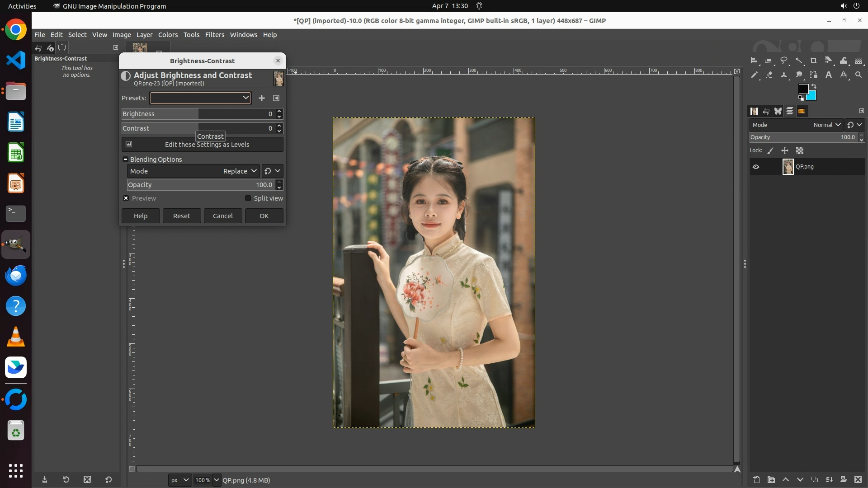Select the Text tool
Screen dimensions: 868x488
click(829, 75)
